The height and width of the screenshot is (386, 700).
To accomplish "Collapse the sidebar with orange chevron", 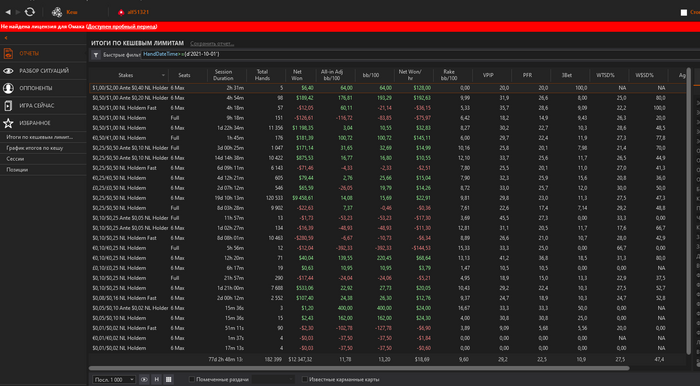I will click(6, 38).
